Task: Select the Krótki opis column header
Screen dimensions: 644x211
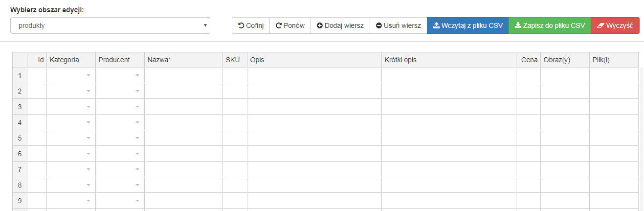Action: [x=449, y=60]
